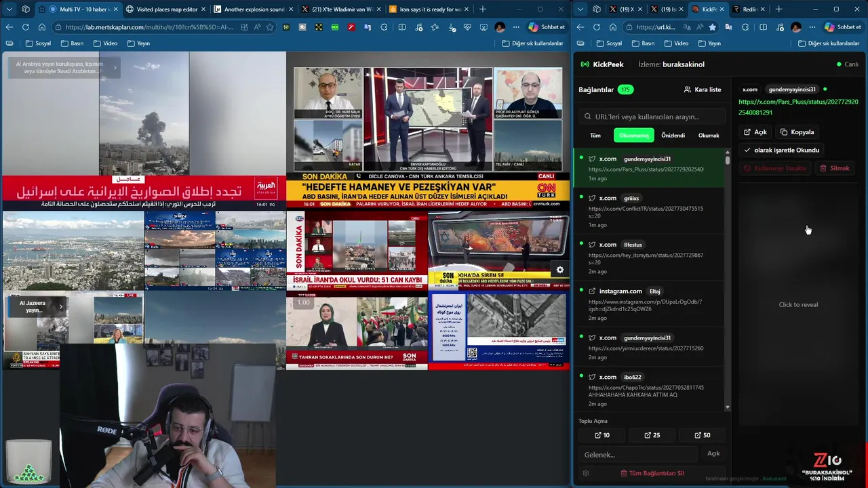Open translate icon in right browser toolbar
The image size is (868, 488).
click(728, 27)
